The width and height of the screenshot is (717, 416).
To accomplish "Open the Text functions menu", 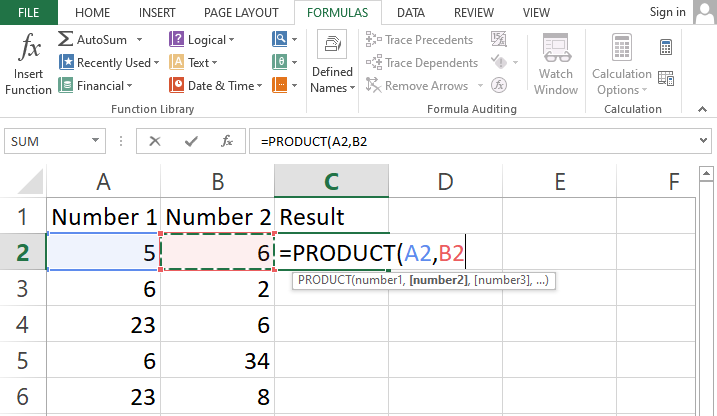I will click(197, 63).
